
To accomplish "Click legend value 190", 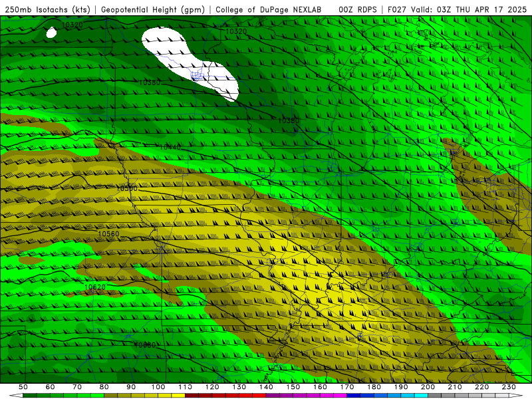I will pyautogui.click(x=401, y=387).
